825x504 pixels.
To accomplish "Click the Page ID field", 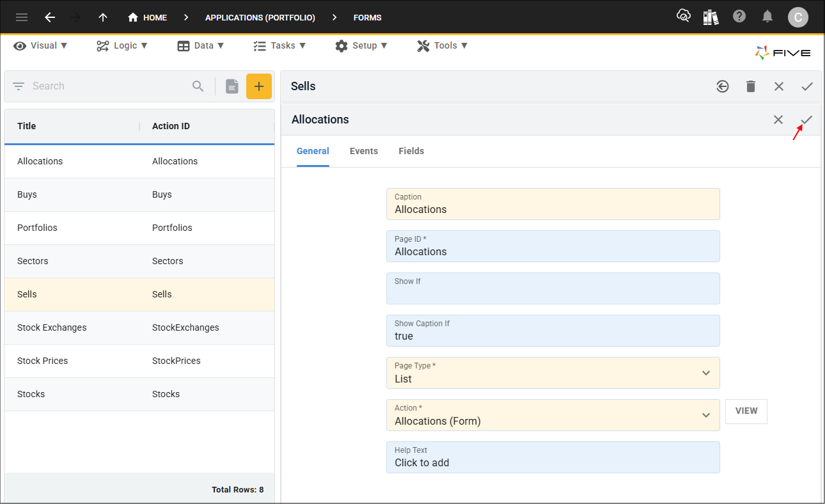I will [x=553, y=246].
